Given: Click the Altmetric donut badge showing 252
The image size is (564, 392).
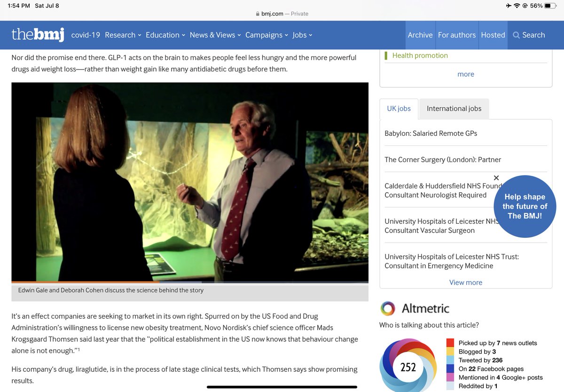Looking at the screenshot, I should click(408, 367).
